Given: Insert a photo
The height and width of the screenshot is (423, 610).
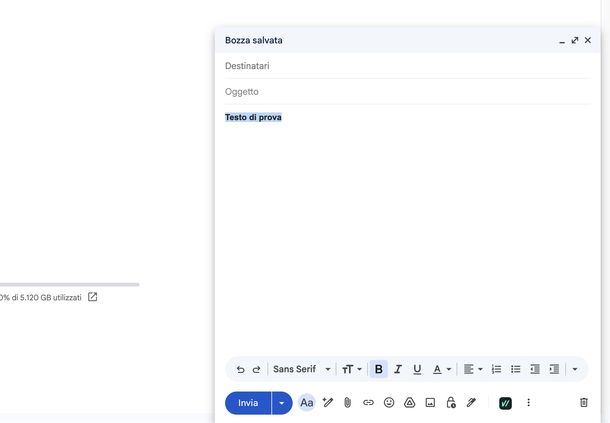Looking at the screenshot, I should 430,403.
